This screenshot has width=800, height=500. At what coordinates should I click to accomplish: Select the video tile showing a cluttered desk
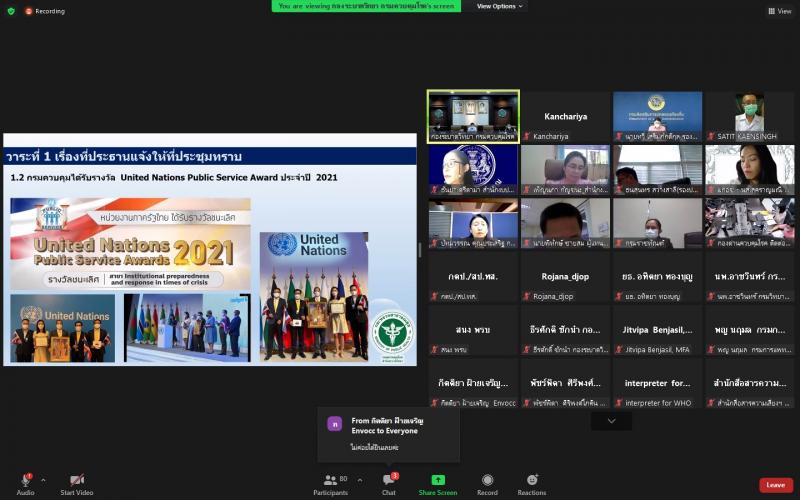(749, 223)
